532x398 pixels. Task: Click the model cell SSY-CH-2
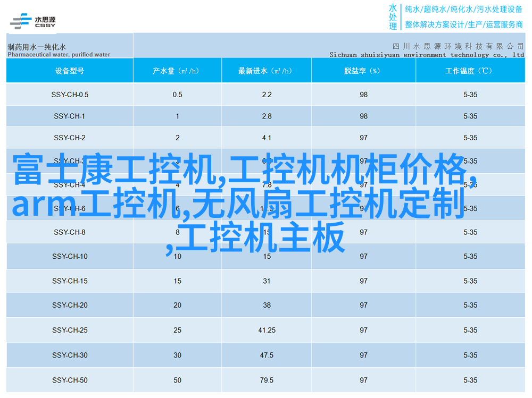click(70, 138)
